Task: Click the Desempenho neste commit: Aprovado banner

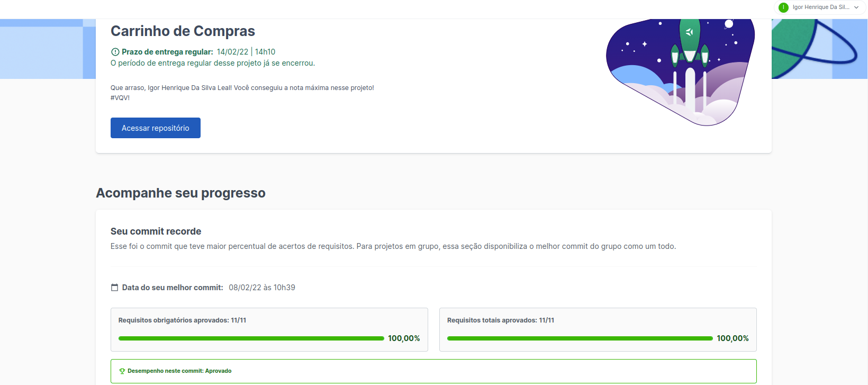Action: click(433, 371)
